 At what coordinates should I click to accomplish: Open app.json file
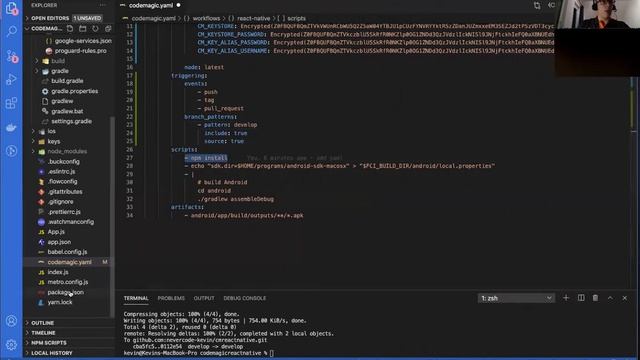tap(59, 242)
